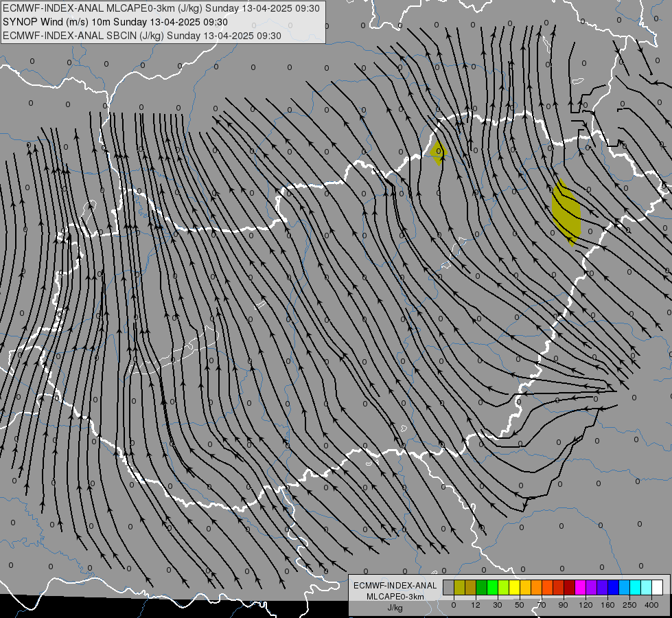This screenshot has width=672, height=618.
Task: Click the legend value '70'
Action: 542,605
